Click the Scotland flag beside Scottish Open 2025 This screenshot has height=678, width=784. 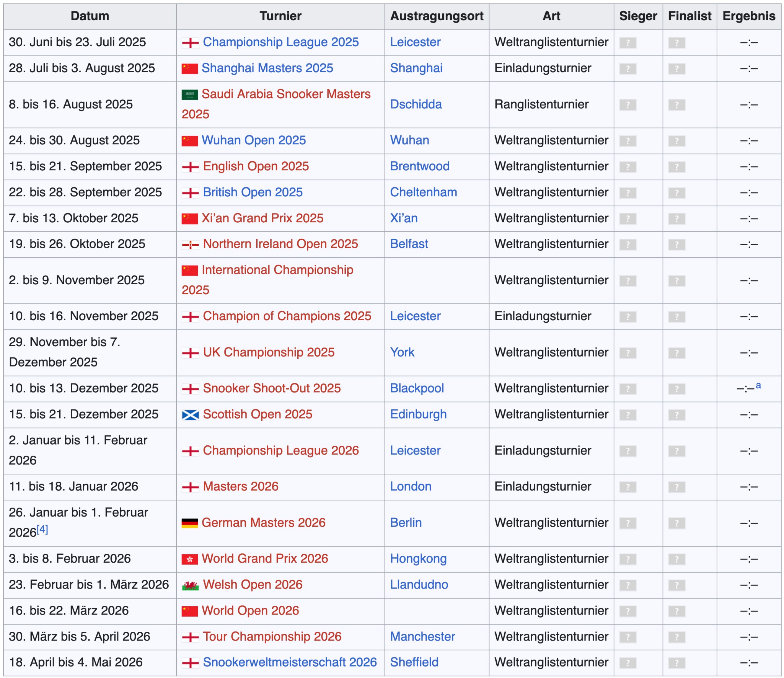tap(190, 415)
